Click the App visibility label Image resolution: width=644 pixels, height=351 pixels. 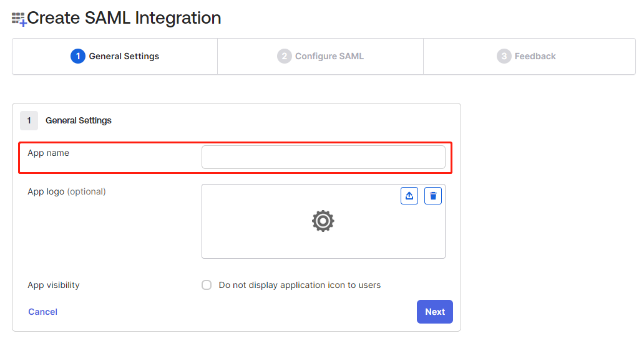(x=54, y=285)
